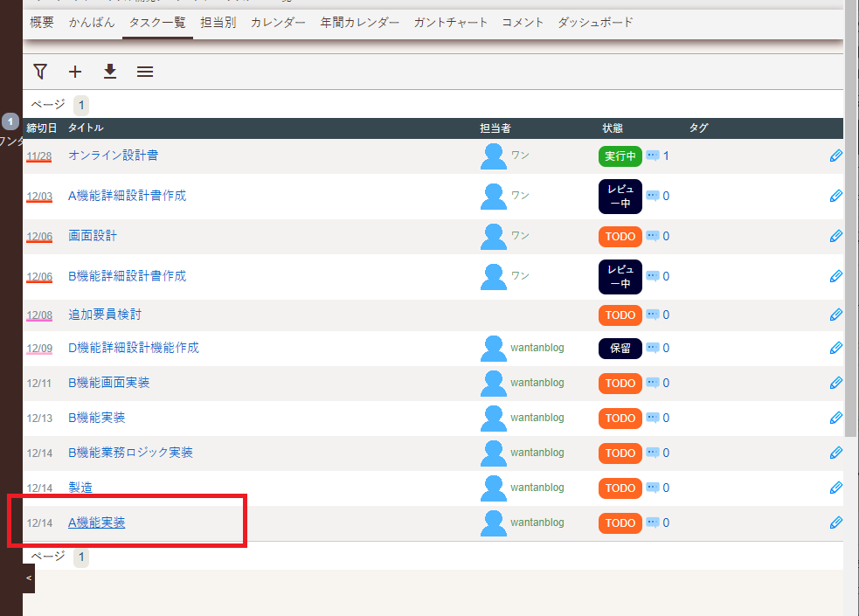Open the A機能実装 task link
This screenshot has height=616, width=859.
coord(96,523)
